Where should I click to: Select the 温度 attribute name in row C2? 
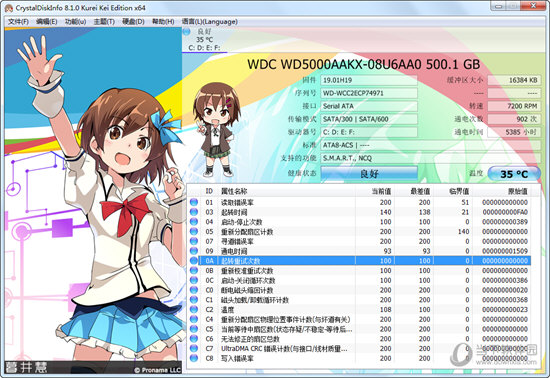pyautogui.click(x=227, y=310)
